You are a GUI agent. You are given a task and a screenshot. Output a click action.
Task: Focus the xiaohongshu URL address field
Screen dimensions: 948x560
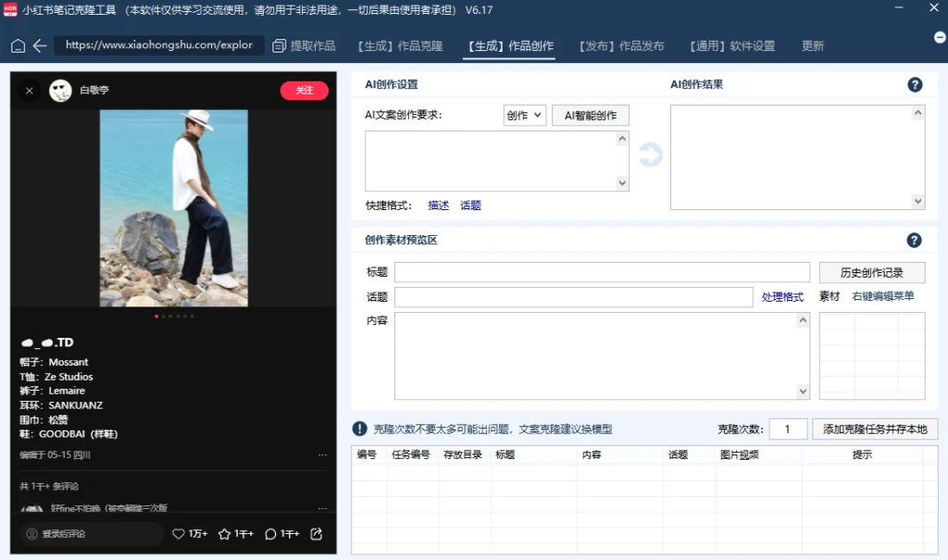159,45
